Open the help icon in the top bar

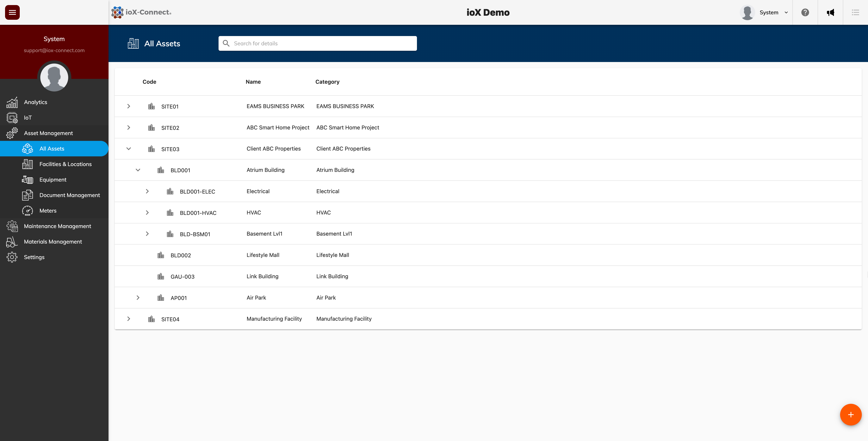[x=805, y=12]
